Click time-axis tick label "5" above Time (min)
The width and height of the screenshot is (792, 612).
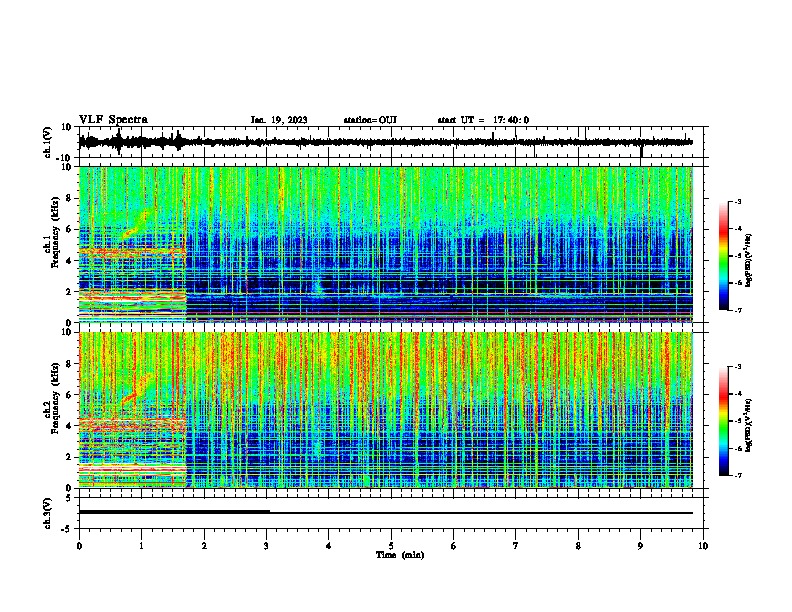coord(391,546)
